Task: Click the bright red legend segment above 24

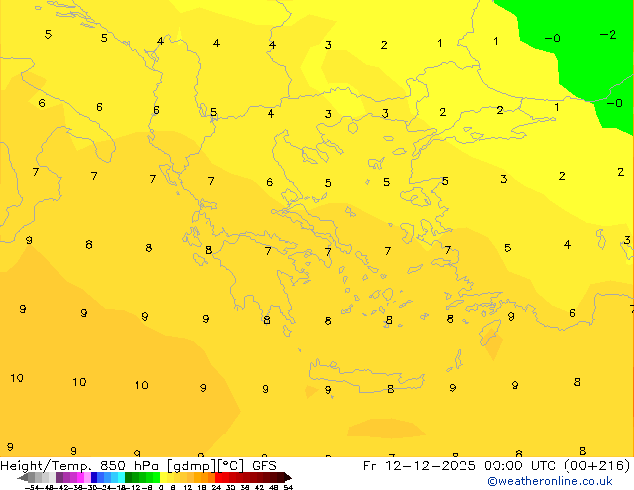Action: (218, 477)
